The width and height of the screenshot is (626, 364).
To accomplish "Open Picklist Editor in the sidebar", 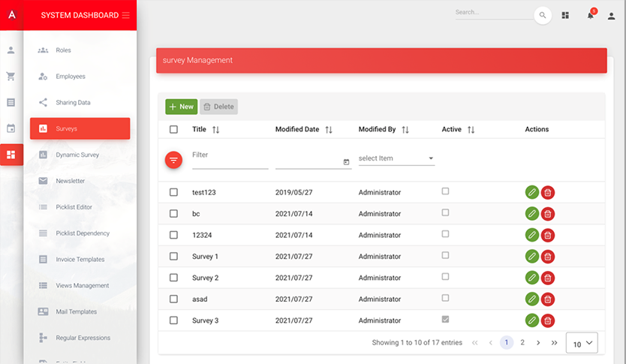I will 74,207.
